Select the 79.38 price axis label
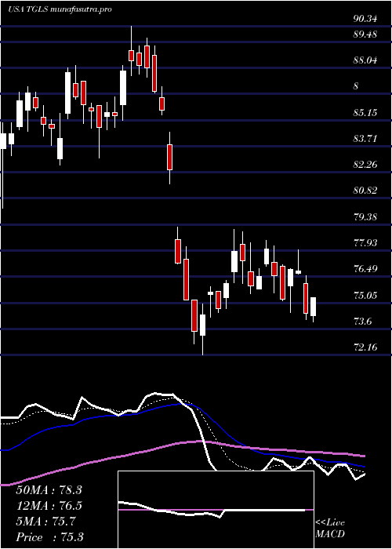 [x=365, y=216]
